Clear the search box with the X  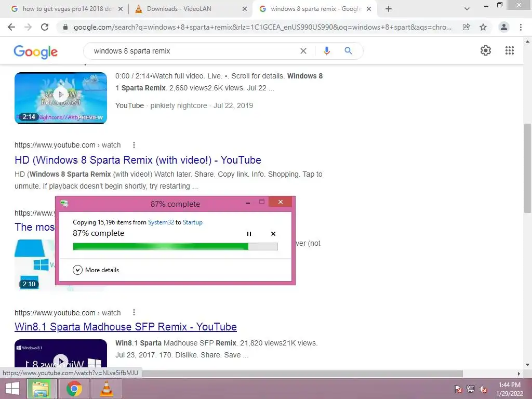point(303,51)
